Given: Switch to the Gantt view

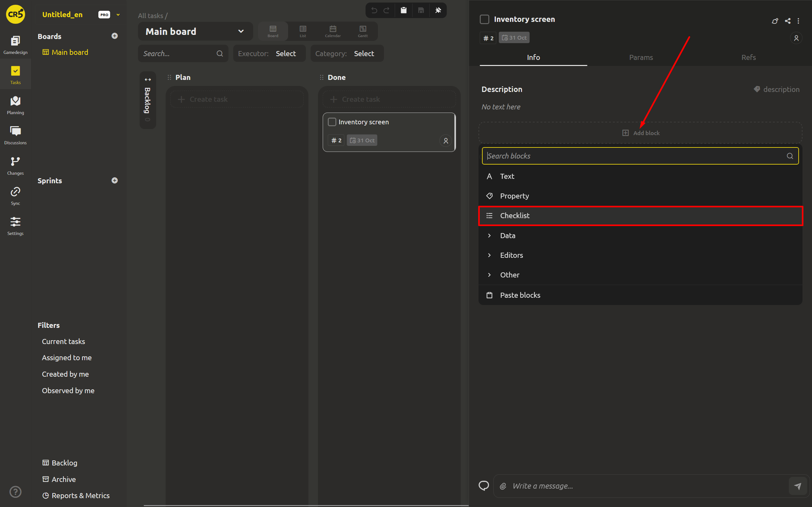Looking at the screenshot, I should pos(363,31).
